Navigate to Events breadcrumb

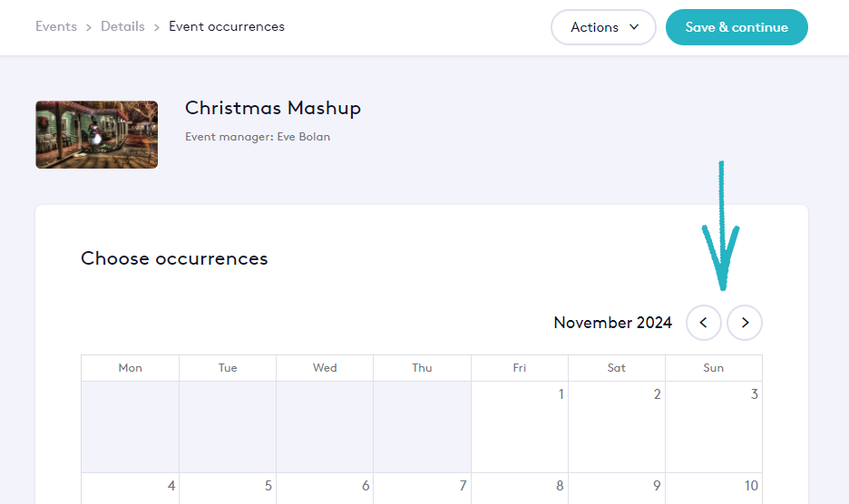[x=56, y=26]
